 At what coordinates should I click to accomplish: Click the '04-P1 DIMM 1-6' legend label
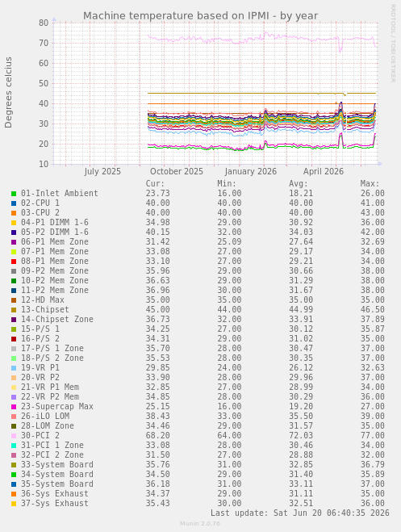[x=55, y=222]
